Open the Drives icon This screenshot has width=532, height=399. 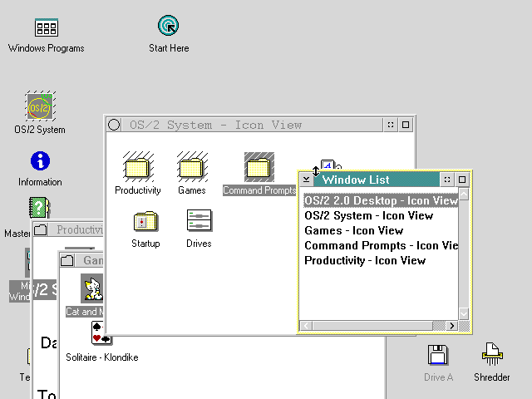(199, 220)
